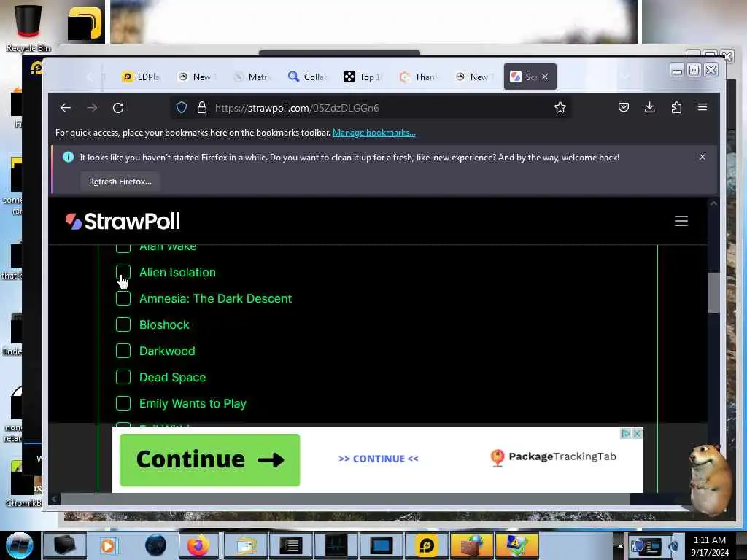Click the strawpoll.com URL address bar

click(371, 108)
